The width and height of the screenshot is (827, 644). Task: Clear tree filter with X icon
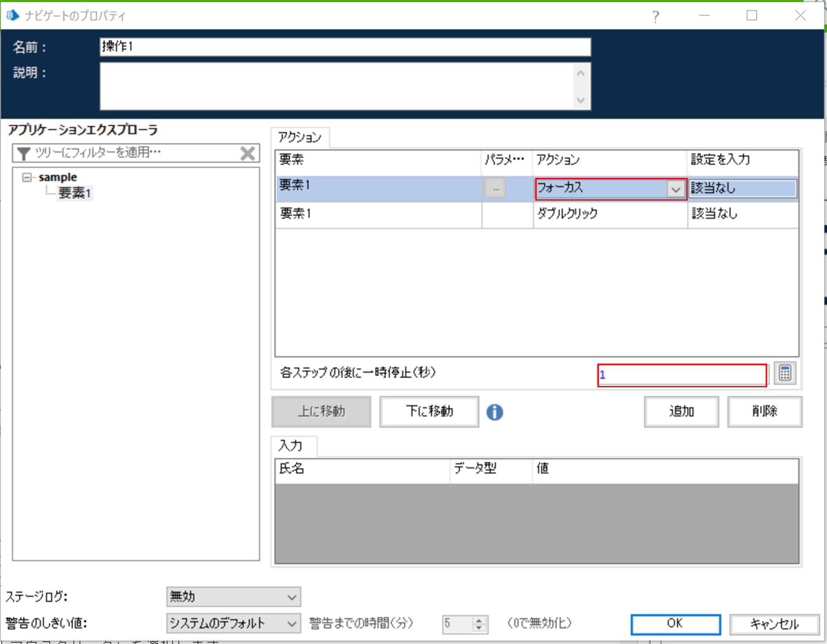tap(247, 153)
